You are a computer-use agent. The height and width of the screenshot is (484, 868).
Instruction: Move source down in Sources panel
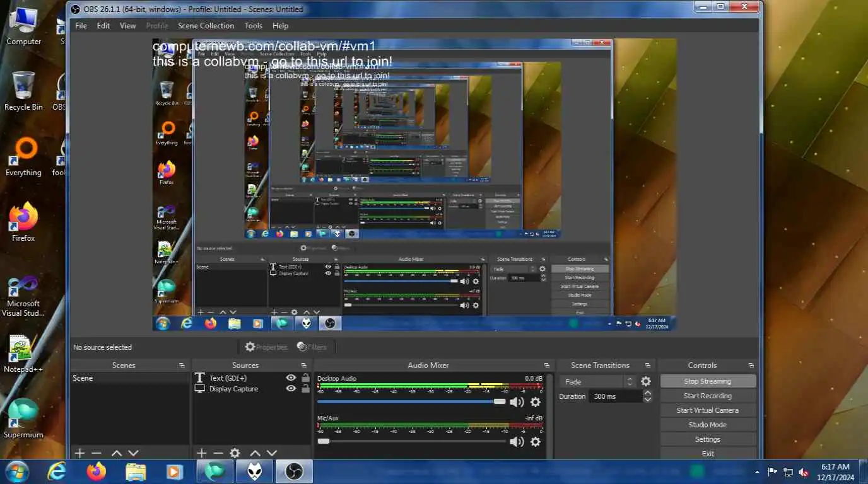272,453
